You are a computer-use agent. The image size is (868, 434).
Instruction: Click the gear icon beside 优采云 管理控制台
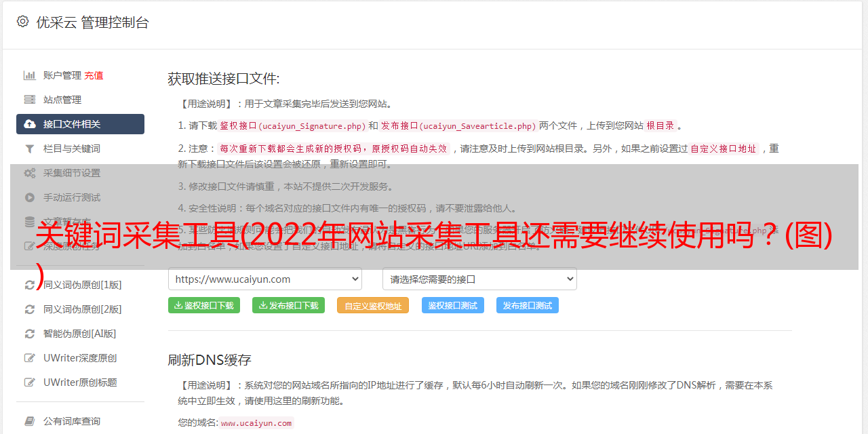(x=23, y=22)
